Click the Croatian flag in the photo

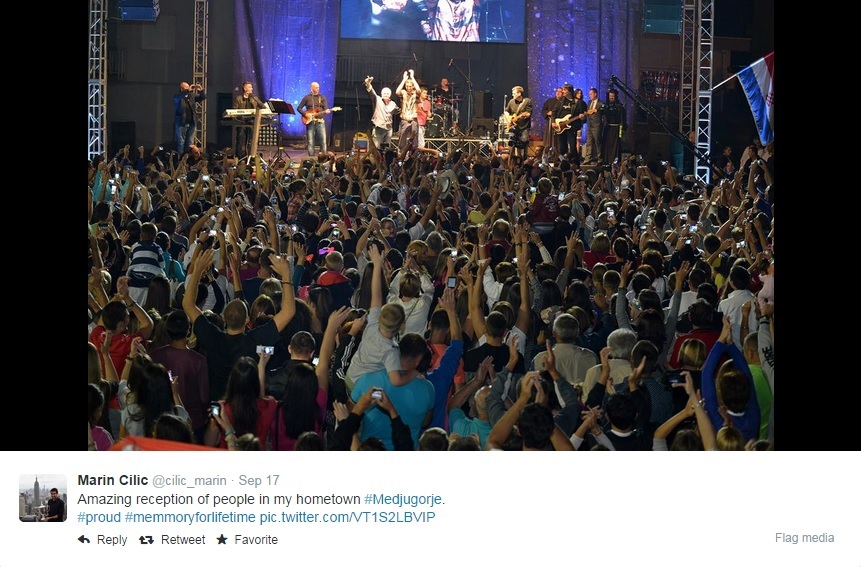point(756,99)
